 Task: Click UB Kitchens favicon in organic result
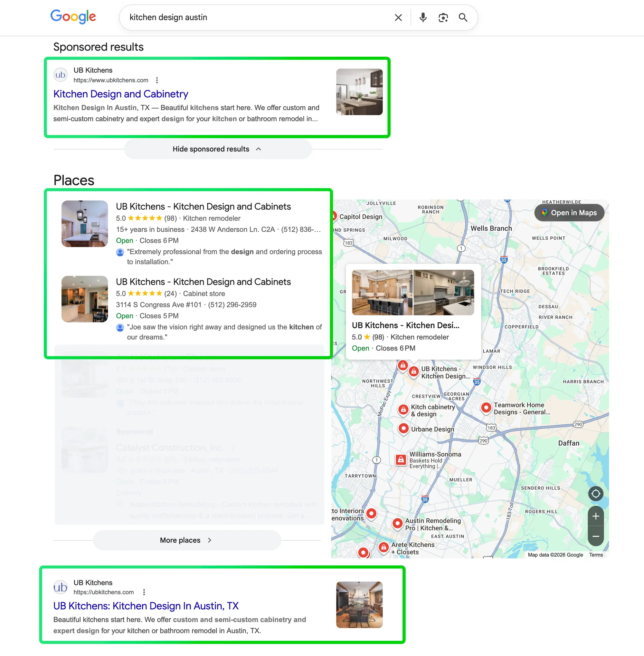point(60,587)
